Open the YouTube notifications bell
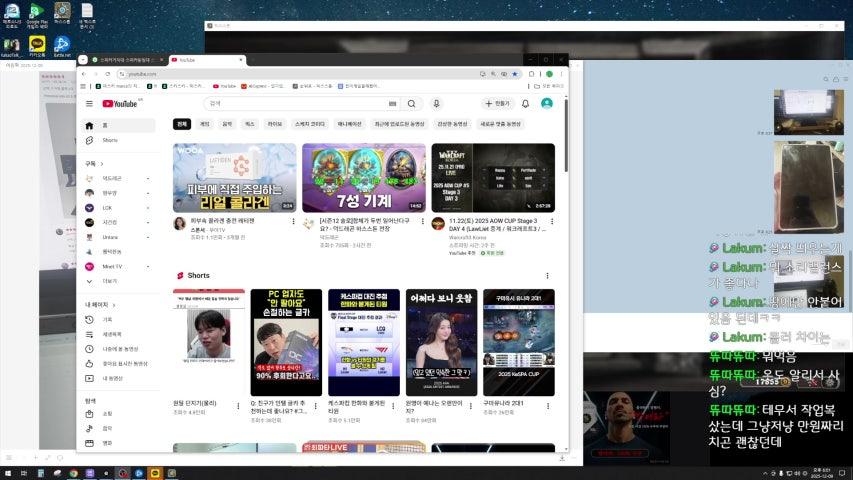853x480 pixels. click(525, 104)
